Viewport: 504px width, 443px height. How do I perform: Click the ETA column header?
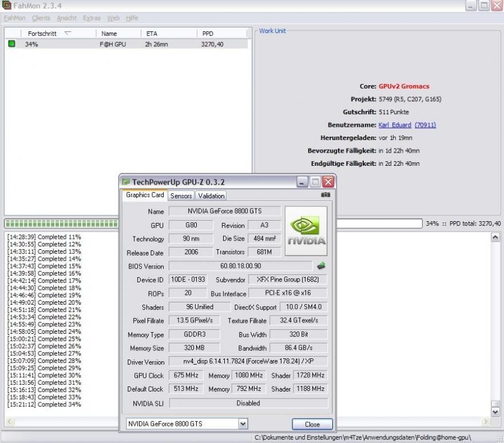(x=169, y=33)
